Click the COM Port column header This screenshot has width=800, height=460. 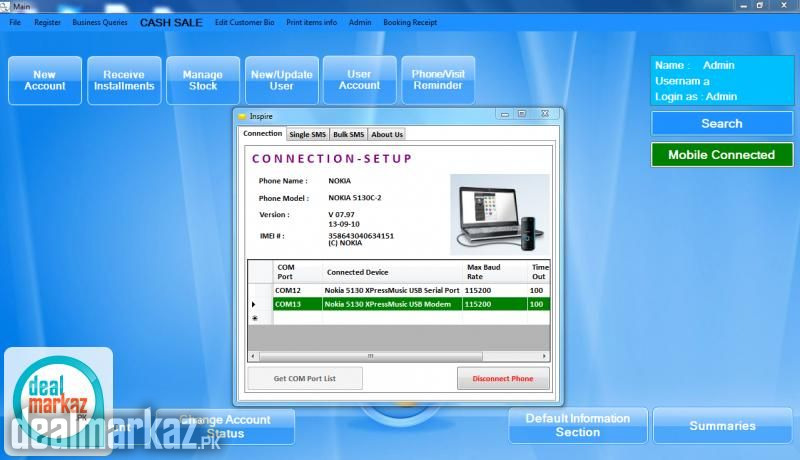coord(297,272)
